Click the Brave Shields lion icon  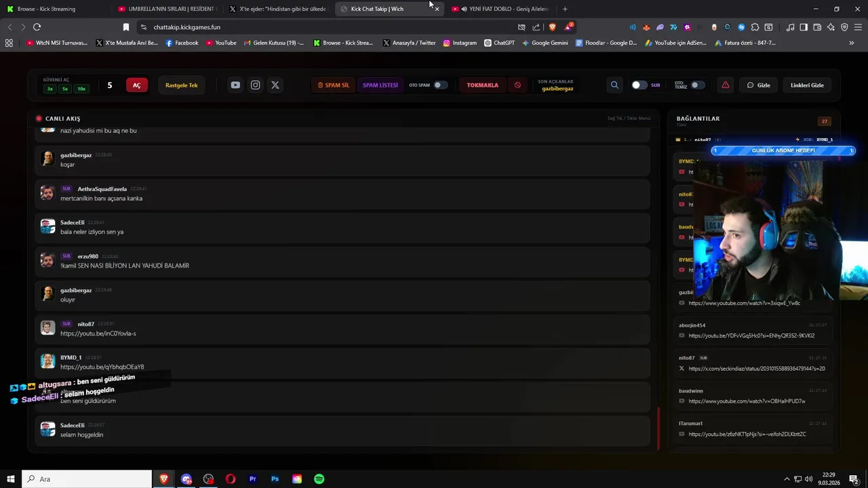click(x=552, y=27)
